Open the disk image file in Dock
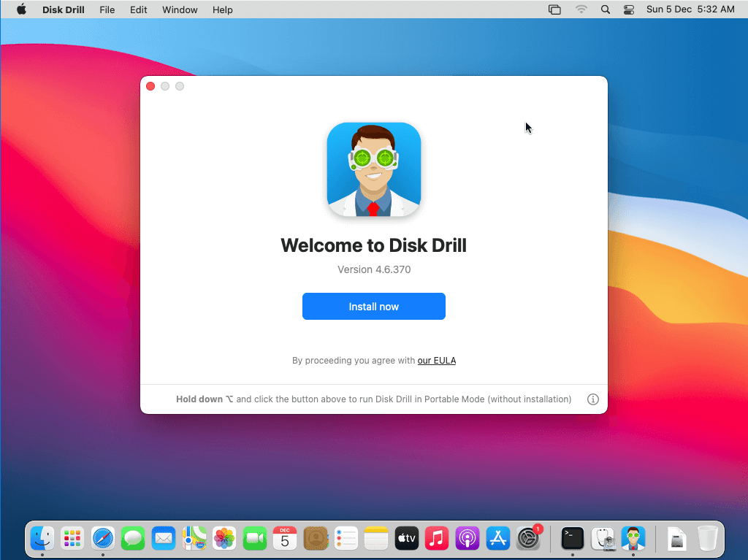 [x=677, y=539]
